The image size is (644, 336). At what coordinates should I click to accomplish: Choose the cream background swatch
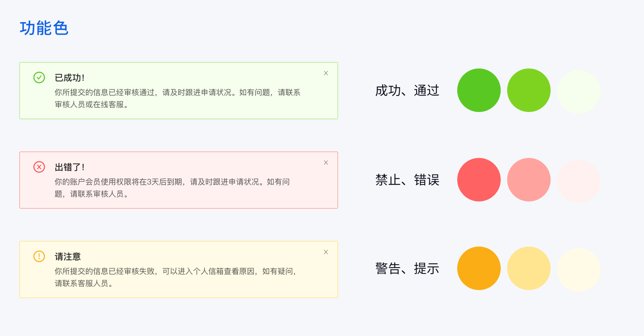point(579,270)
